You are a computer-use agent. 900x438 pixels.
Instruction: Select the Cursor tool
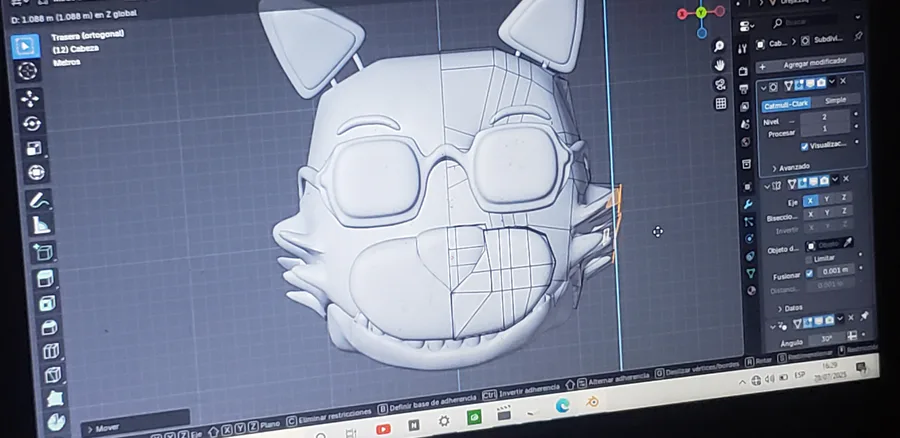pyautogui.click(x=28, y=71)
